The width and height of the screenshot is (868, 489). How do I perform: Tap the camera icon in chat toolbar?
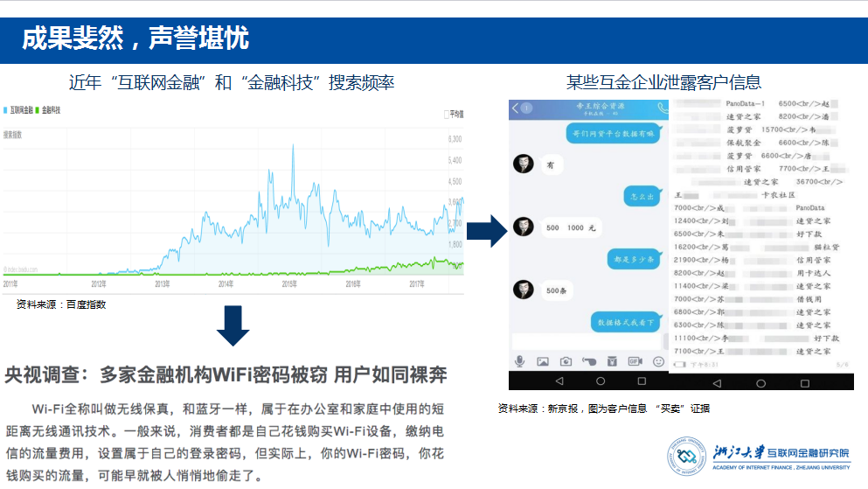click(566, 361)
